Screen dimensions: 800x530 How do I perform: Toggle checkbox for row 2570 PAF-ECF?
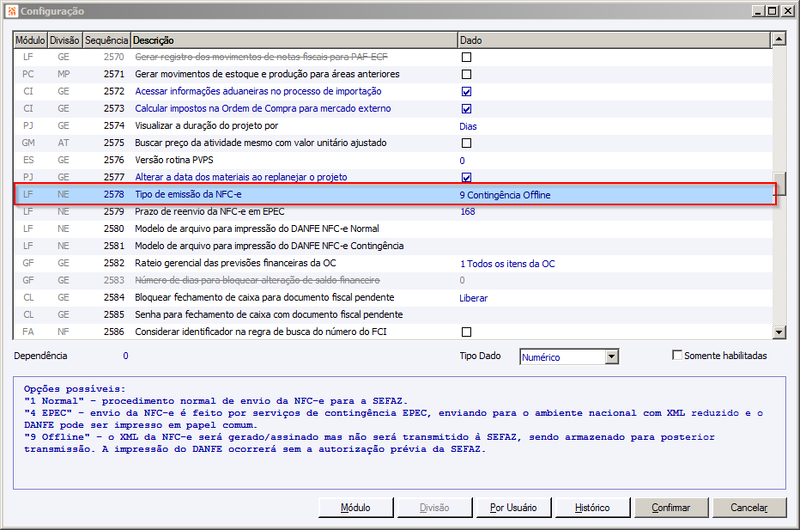coord(466,57)
